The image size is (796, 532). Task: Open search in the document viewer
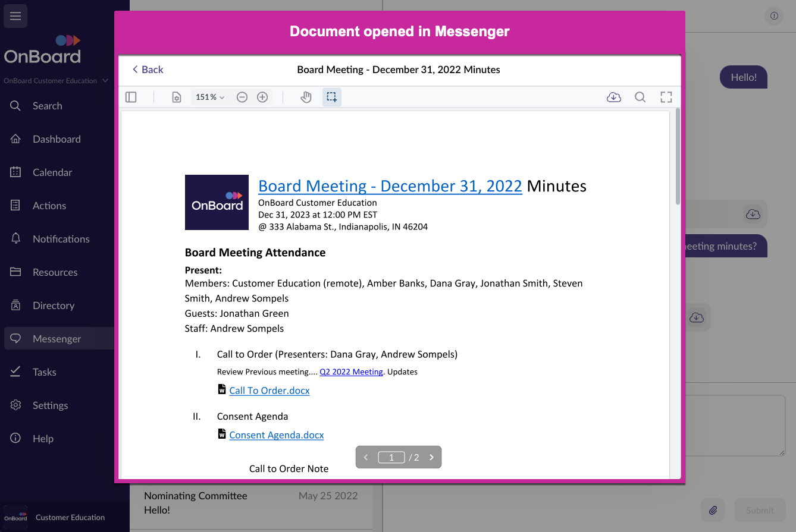point(640,97)
